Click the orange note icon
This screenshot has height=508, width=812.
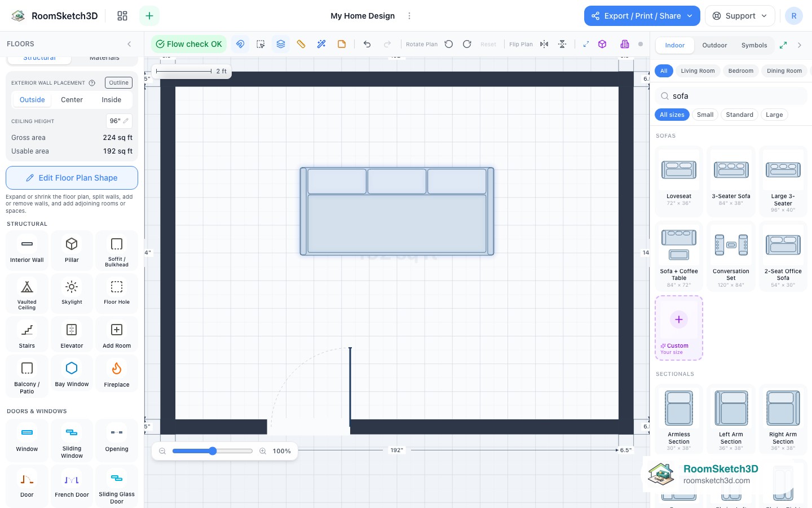tap(342, 44)
